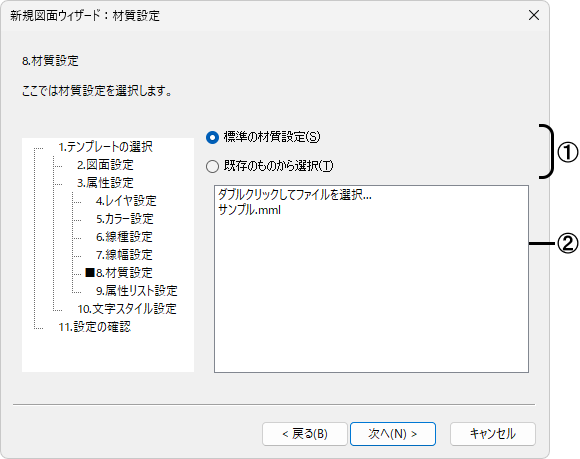The width and height of the screenshot is (580, 459).
Task: Click ダブルクリックしてファイルを選択... list entry
Action: point(294,194)
